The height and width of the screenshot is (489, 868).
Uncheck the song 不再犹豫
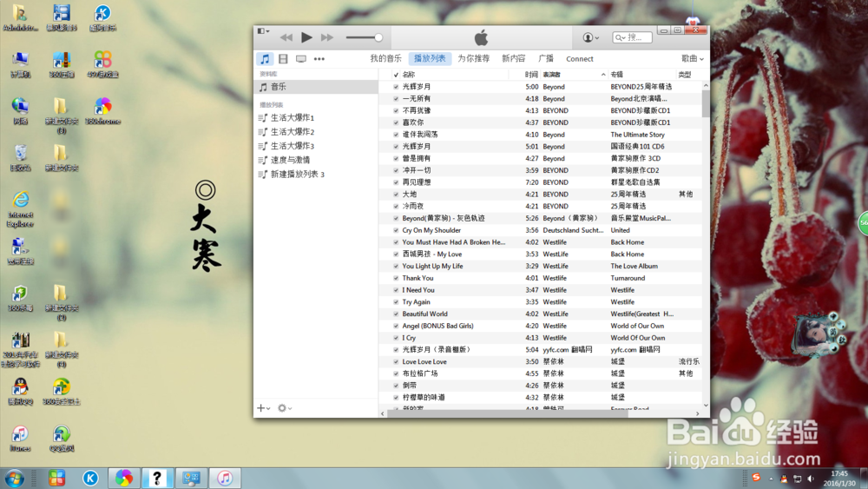coord(396,111)
